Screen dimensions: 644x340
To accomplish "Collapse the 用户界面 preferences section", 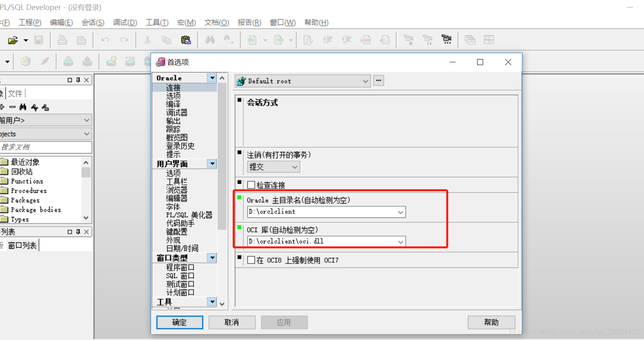I will tap(212, 164).
